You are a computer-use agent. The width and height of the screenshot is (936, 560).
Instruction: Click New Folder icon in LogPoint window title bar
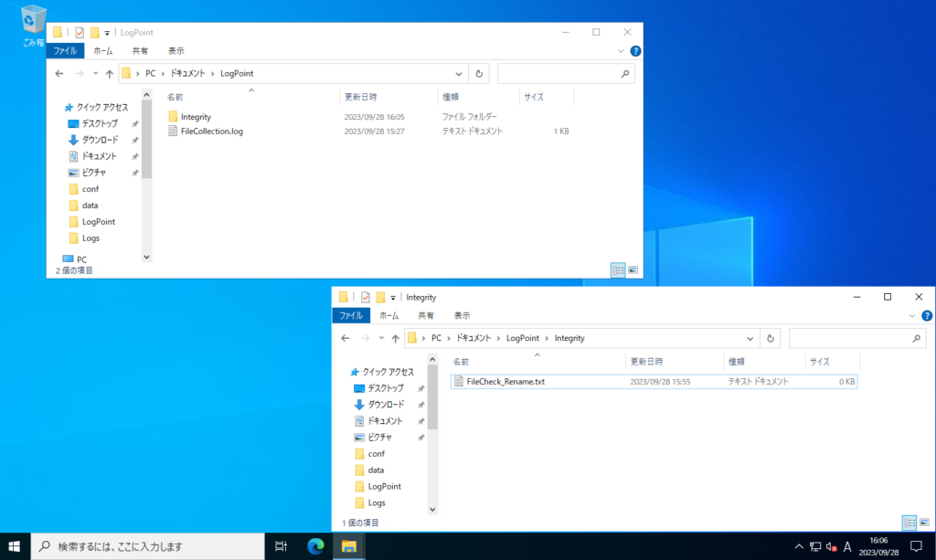[x=94, y=32]
